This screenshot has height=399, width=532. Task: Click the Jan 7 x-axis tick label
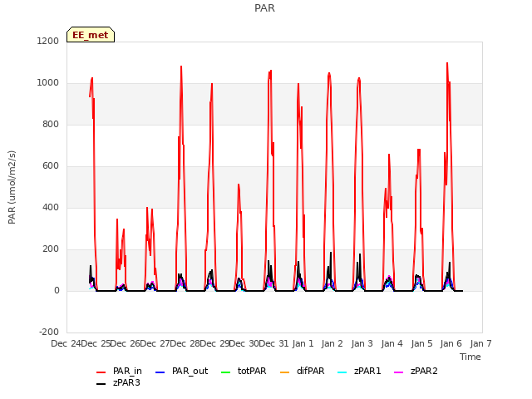click(480, 343)
